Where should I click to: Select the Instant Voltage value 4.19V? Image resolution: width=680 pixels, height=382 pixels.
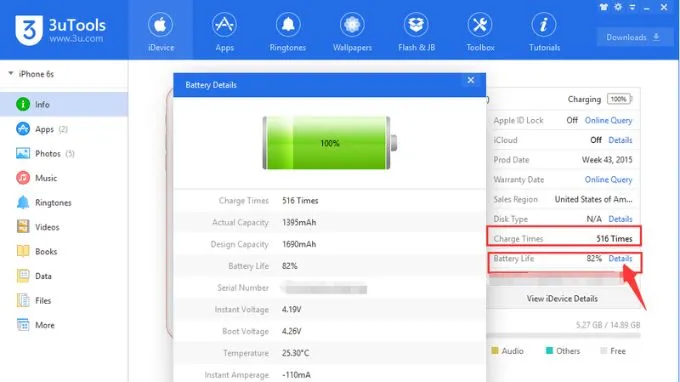291,310
